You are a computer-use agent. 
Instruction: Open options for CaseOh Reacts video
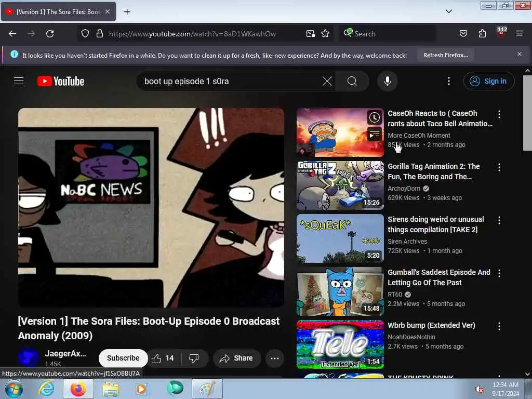point(499,114)
